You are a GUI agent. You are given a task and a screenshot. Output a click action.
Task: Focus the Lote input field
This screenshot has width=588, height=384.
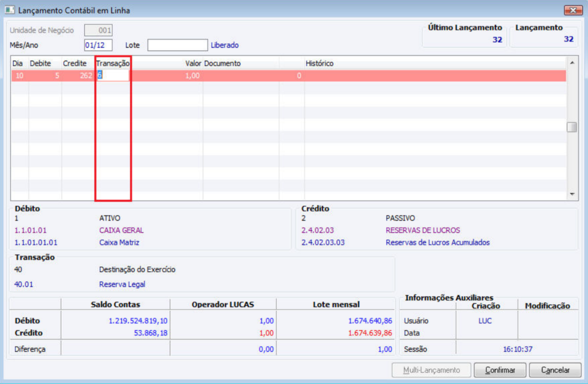[178, 45]
